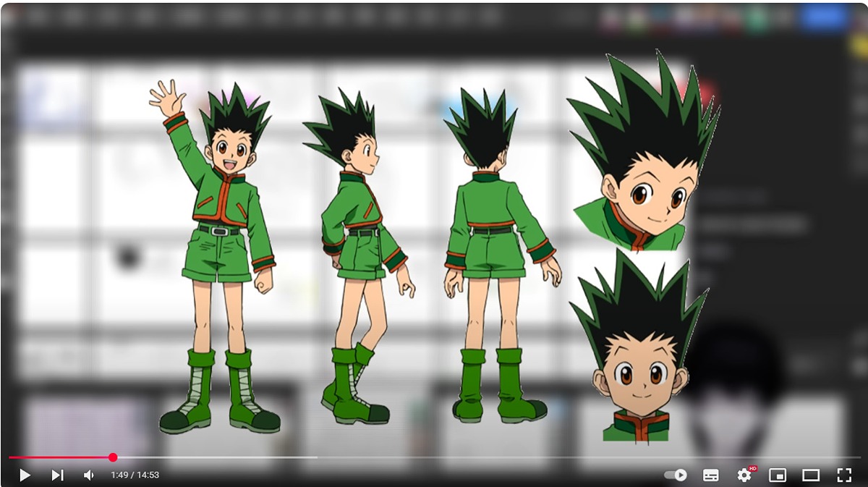This screenshot has width=868, height=487.
Task: Open the HD settings gear menu
Action: point(744,475)
